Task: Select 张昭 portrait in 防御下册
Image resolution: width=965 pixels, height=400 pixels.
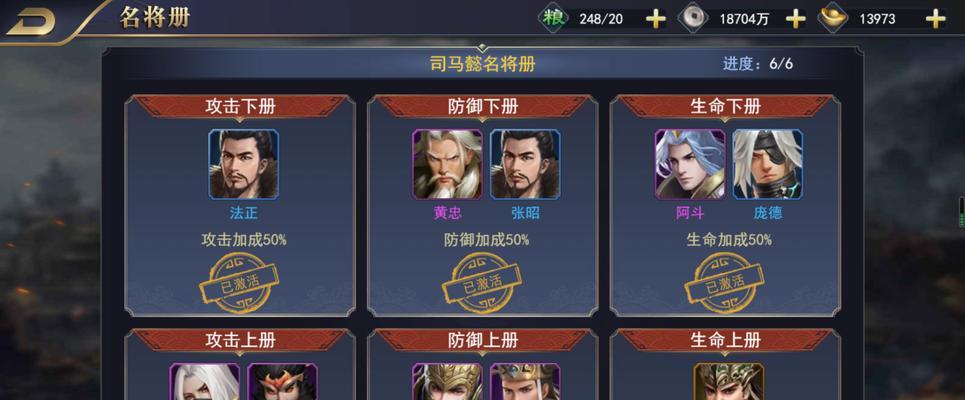Action: [525, 164]
